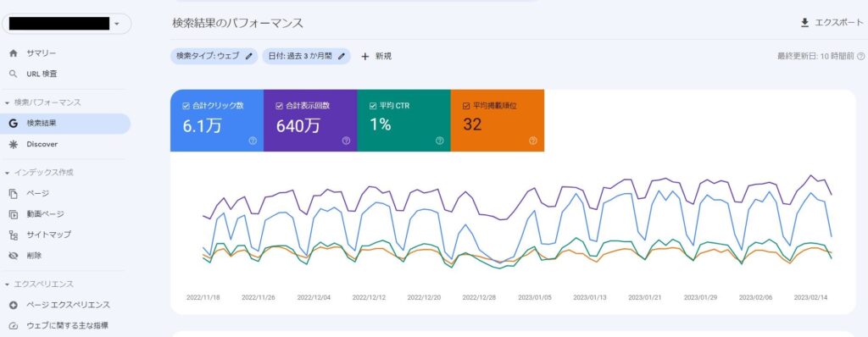Open help icon on 平均掲載順位 card
868x337 pixels.
click(x=533, y=141)
